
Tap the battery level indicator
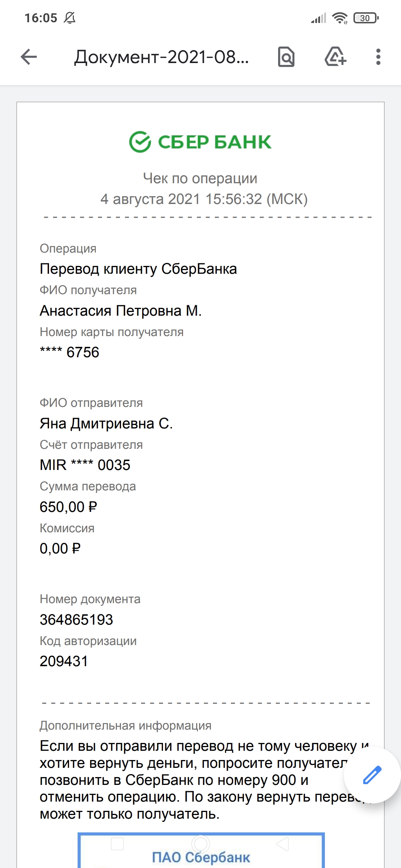[366, 18]
